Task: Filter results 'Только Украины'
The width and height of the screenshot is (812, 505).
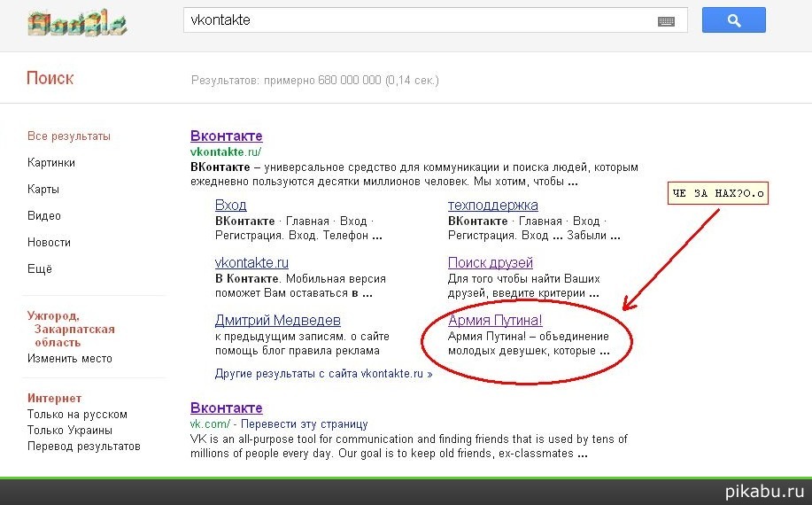Action: 70,431
